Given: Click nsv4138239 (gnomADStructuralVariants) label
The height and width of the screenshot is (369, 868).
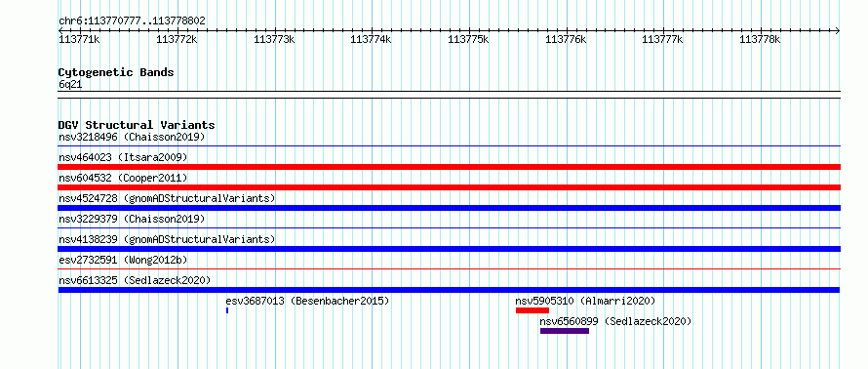Looking at the screenshot, I should [x=167, y=239].
